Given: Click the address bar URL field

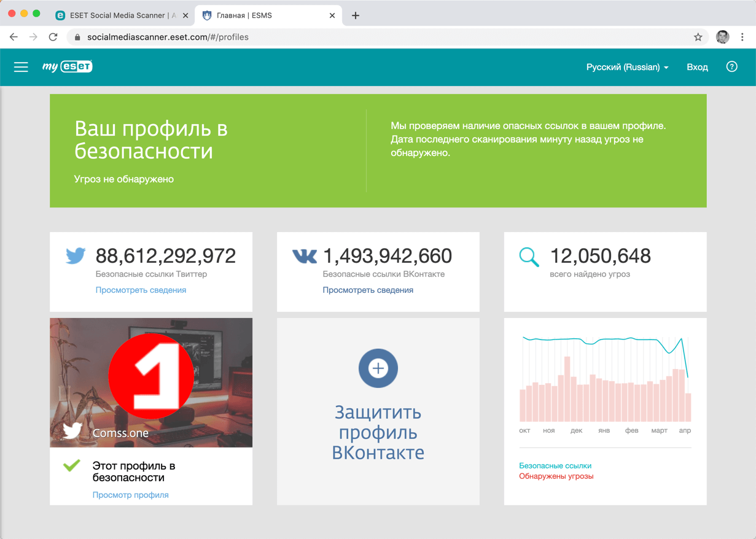Looking at the screenshot, I should pyautogui.click(x=387, y=37).
